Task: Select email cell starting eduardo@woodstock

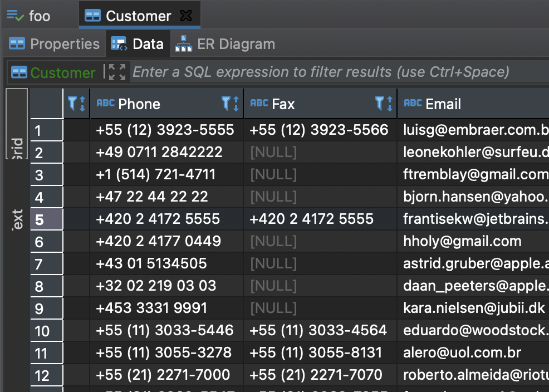Action: 473,331
